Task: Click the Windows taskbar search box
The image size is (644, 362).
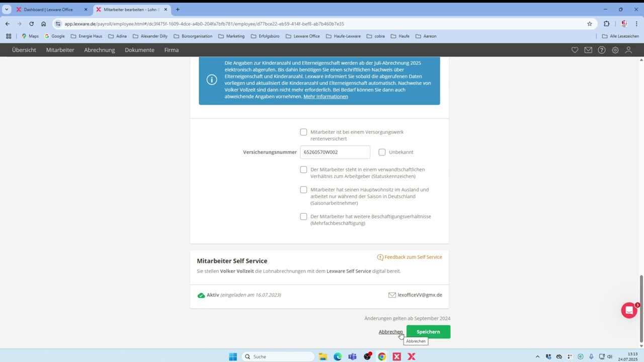Action: click(x=278, y=356)
